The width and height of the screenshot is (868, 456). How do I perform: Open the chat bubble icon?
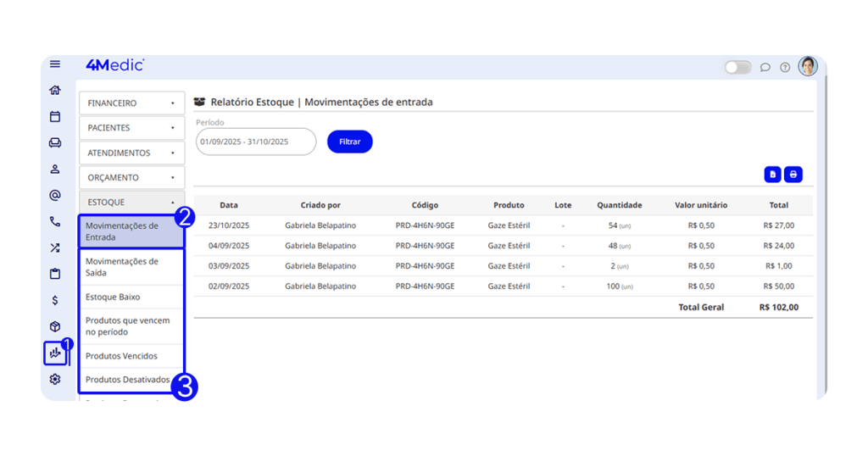pyautogui.click(x=765, y=68)
